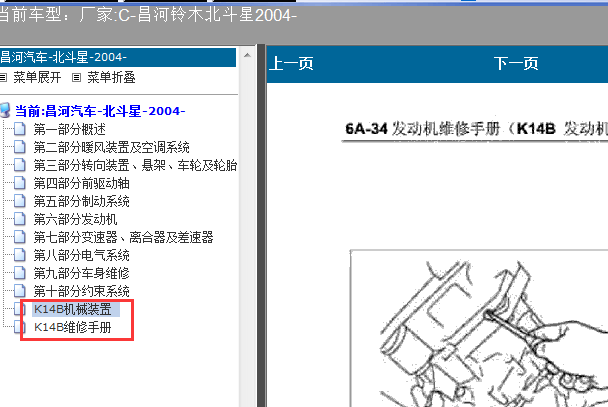Expand all menus with 菜单展开
The width and height of the screenshot is (608, 407).
click(x=37, y=78)
